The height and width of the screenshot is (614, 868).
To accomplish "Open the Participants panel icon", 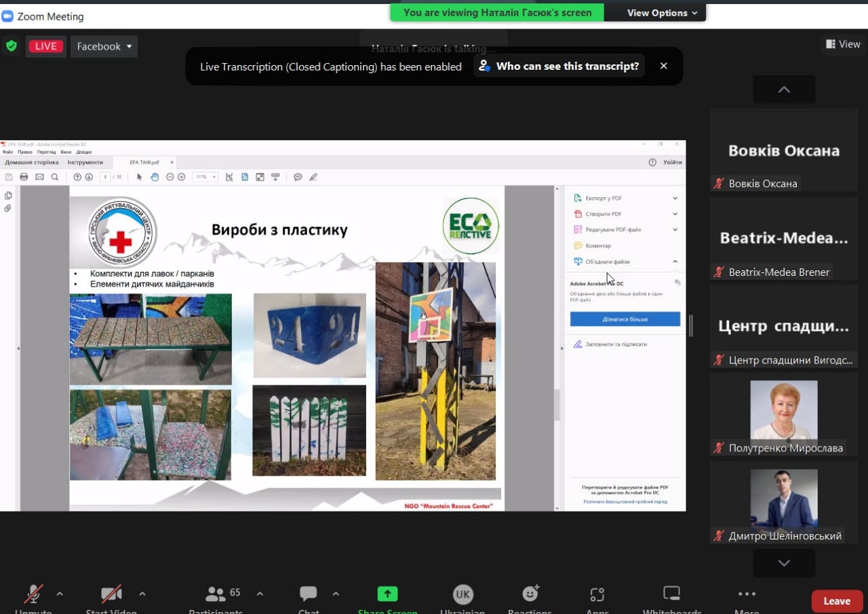I will (x=216, y=594).
